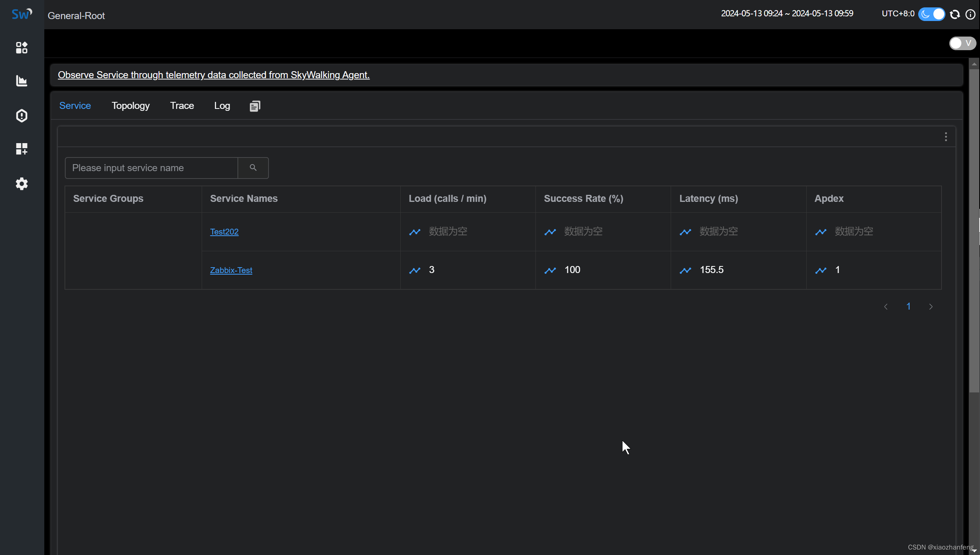The image size is (980, 555).
Task: Click the refresh/reload icon in top bar
Action: (954, 14)
